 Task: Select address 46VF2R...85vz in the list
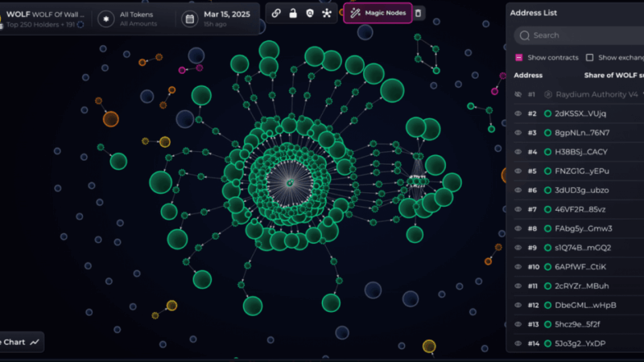click(580, 209)
